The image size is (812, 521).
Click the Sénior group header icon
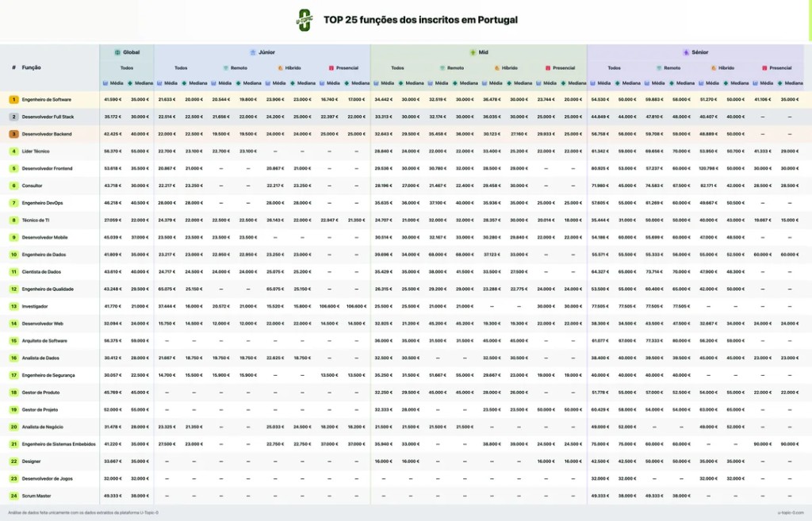(x=686, y=52)
